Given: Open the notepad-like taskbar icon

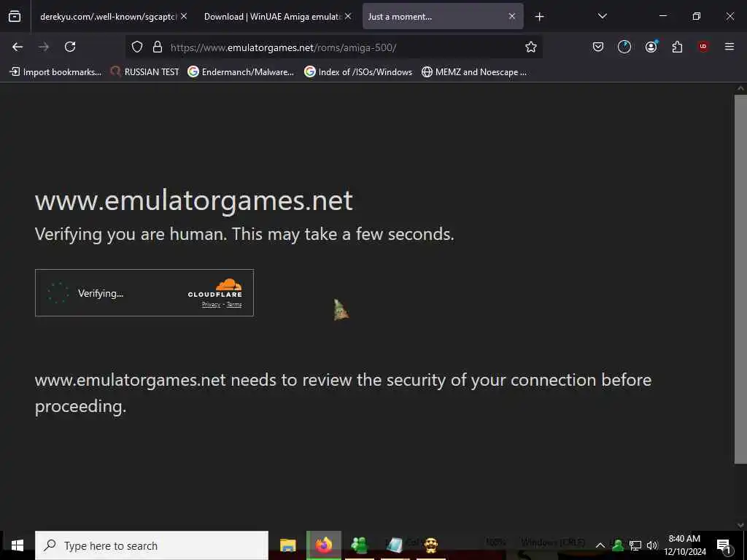Looking at the screenshot, I should point(395,545).
